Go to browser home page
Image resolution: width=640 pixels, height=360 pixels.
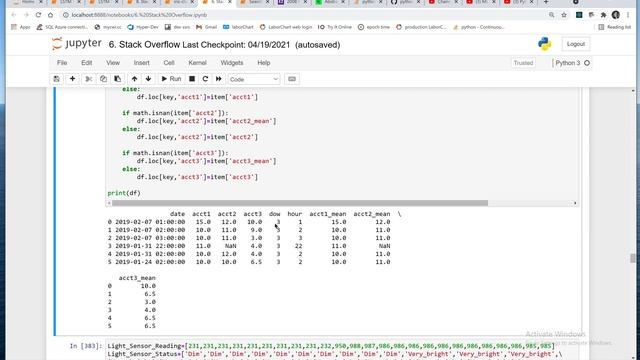pos(50,15)
